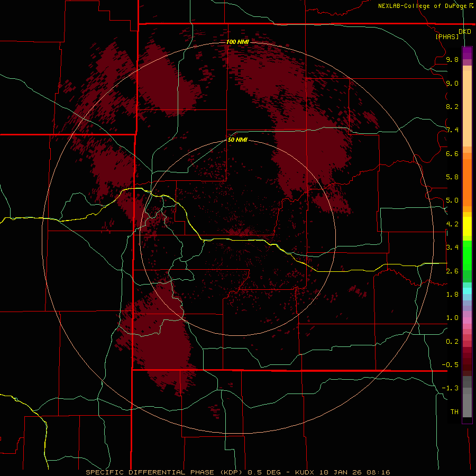Click the yellow segment of the color scale
This screenshot has width=476, height=476.
coord(467,226)
